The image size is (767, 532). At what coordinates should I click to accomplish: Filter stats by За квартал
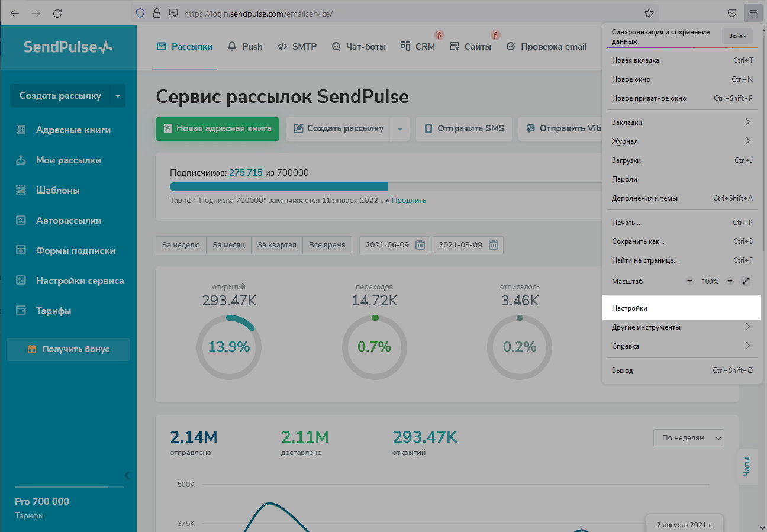[276, 245]
